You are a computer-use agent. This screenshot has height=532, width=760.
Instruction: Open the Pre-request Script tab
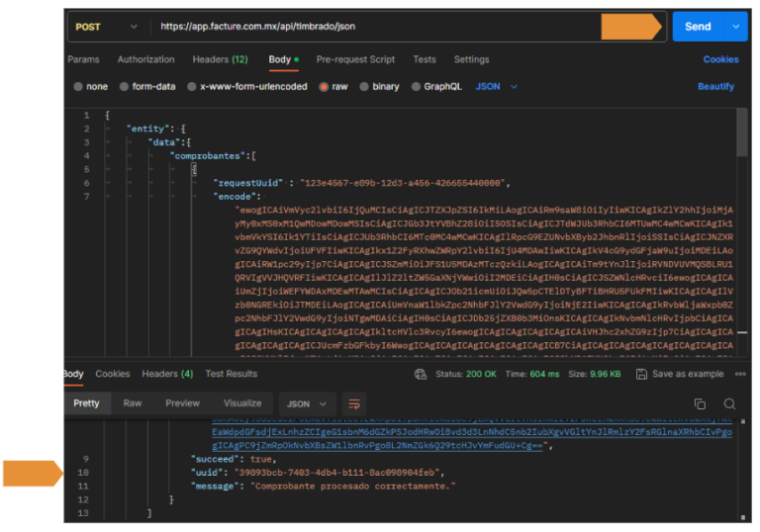pos(355,59)
